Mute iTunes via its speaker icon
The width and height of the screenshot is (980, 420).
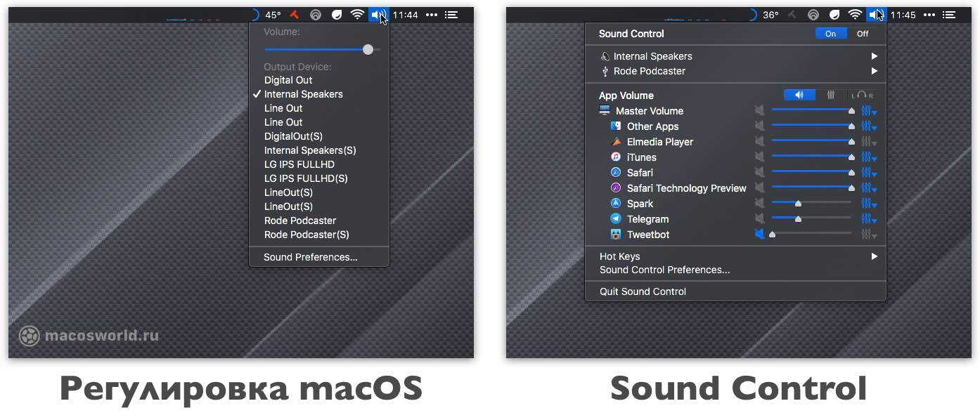point(759,157)
